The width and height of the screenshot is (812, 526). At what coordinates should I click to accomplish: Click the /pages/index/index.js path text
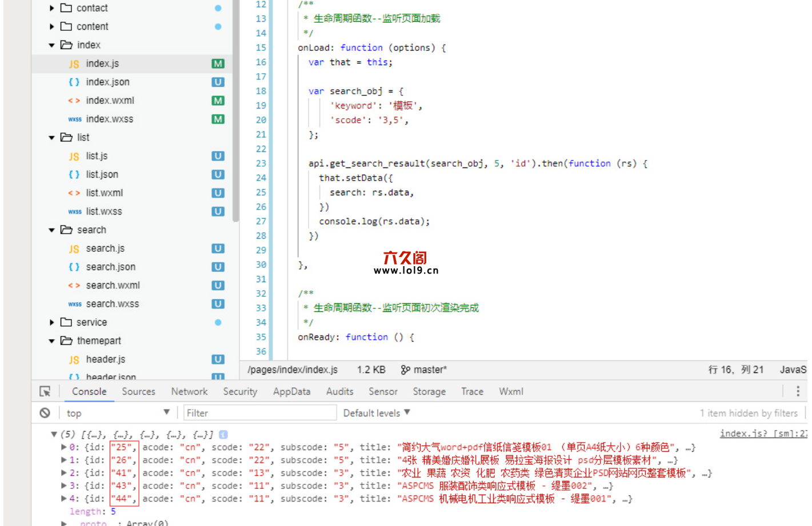293,370
